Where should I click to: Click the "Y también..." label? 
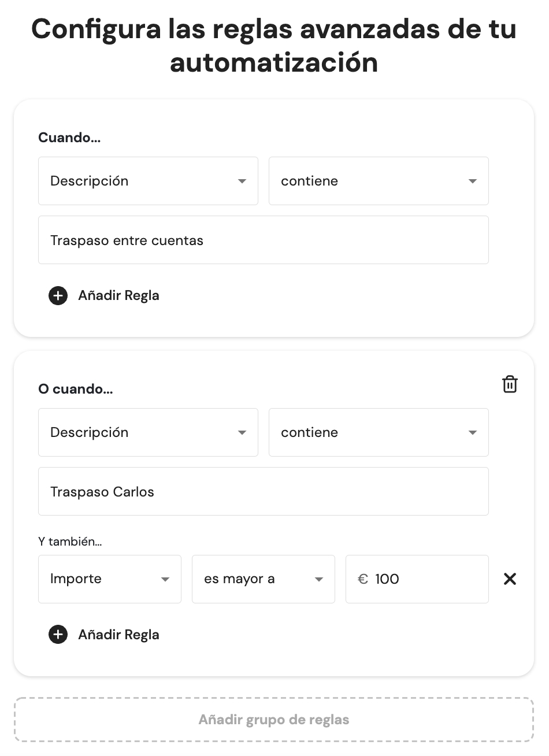[70, 542]
